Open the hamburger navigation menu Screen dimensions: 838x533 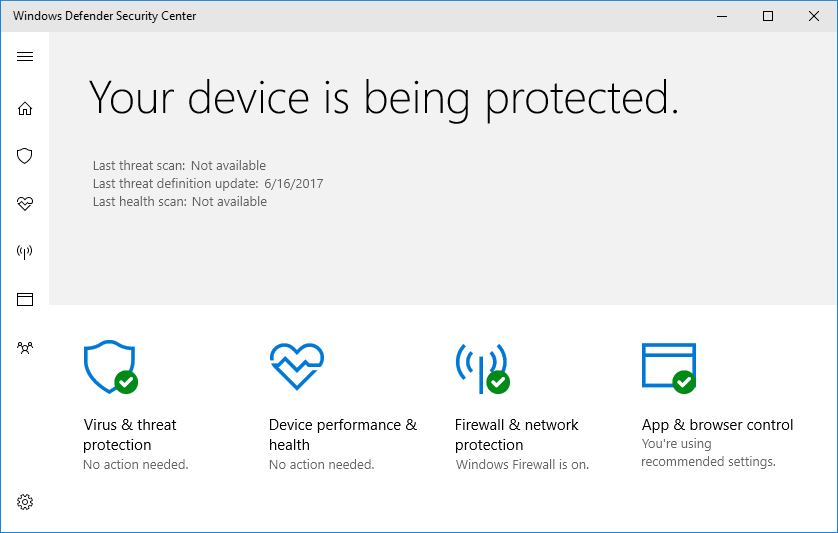pos(25,57)
